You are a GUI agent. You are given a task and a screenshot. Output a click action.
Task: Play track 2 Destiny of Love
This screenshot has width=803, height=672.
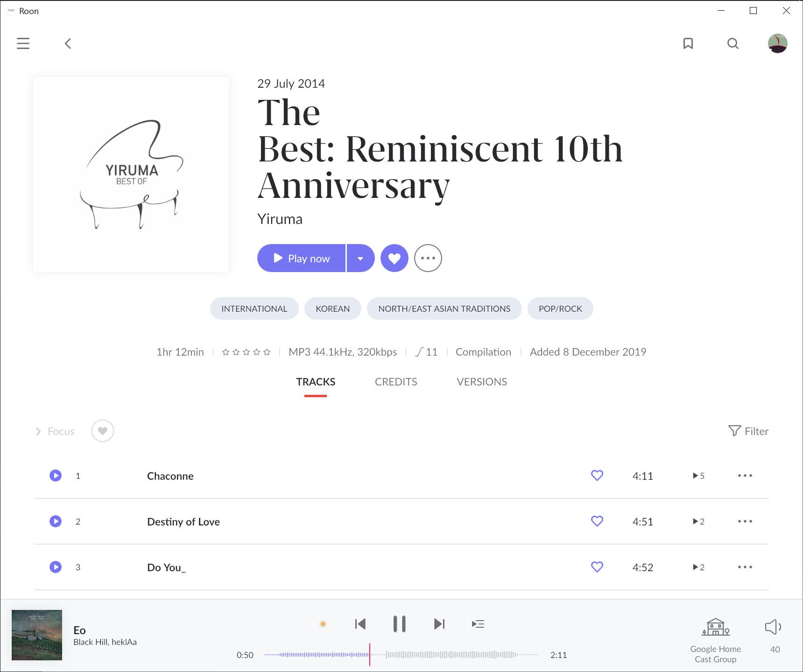(56, 521)
